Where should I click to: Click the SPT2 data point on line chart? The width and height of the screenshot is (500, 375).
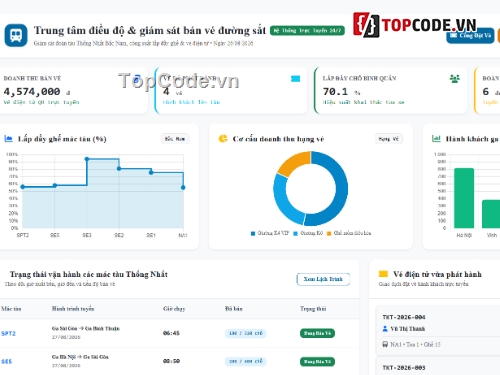(x=23, y=187)
